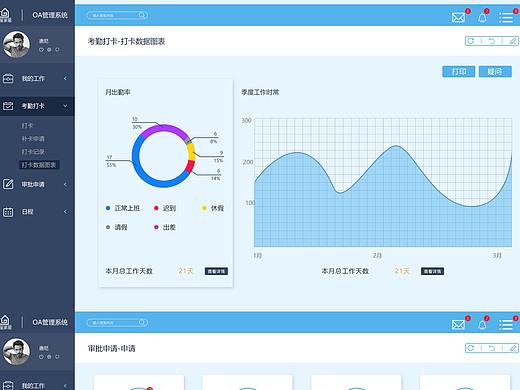Click the dark details button under the line chart

click(x=432, y=271)
